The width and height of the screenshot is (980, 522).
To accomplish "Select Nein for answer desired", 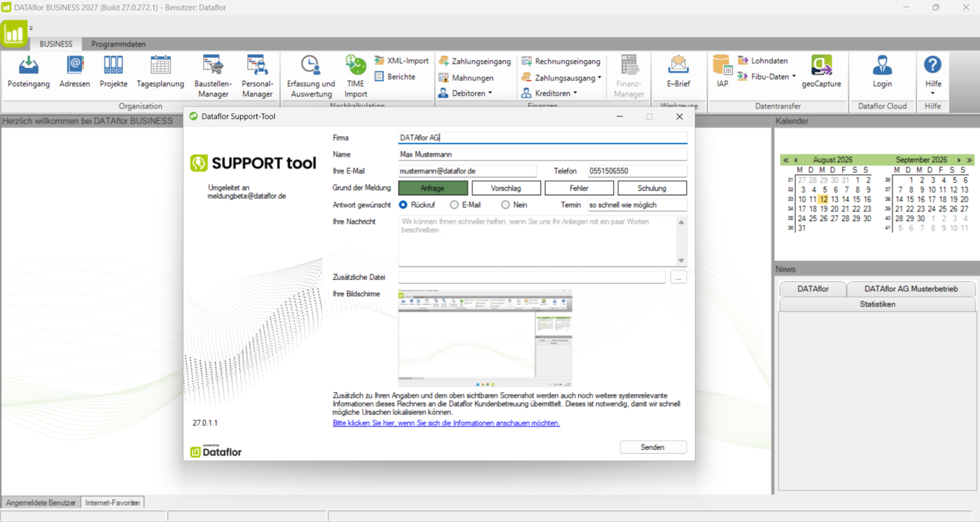I will click(505, 205).
